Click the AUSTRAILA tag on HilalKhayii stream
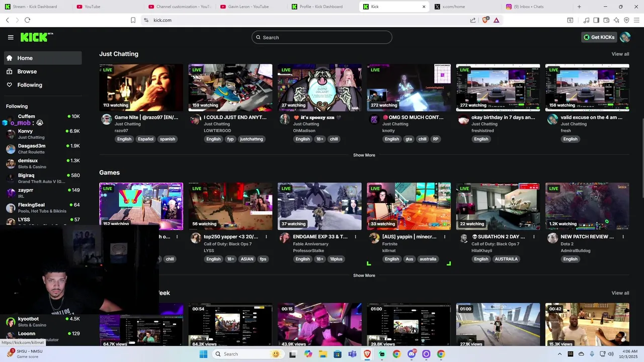The image size is (644, 362). point(506,259)
